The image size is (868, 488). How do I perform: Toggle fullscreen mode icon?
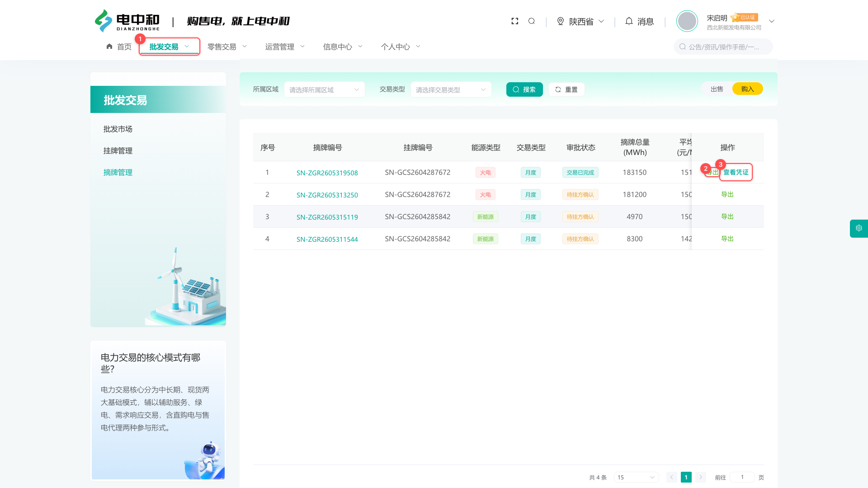tap(514, 21)
